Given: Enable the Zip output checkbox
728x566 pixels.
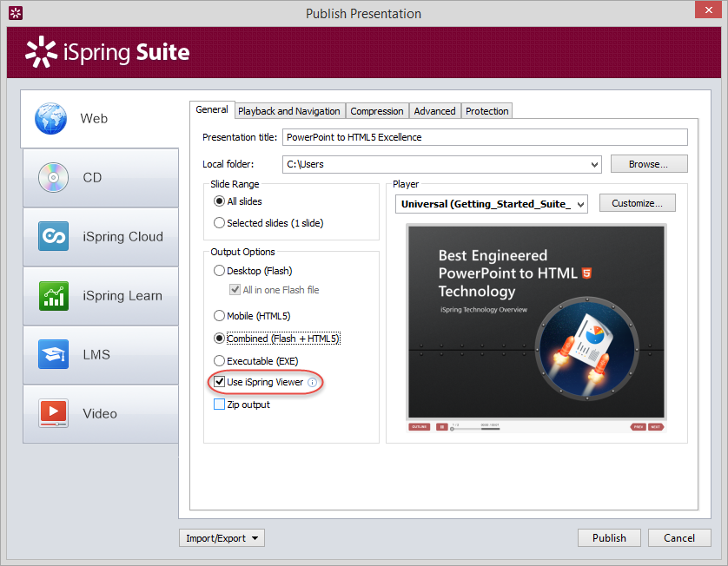Looking at the screenshot, I should click(219, 404).
